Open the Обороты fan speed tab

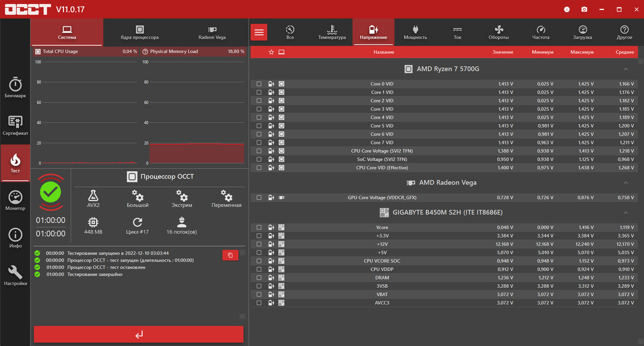click(499, 32)
